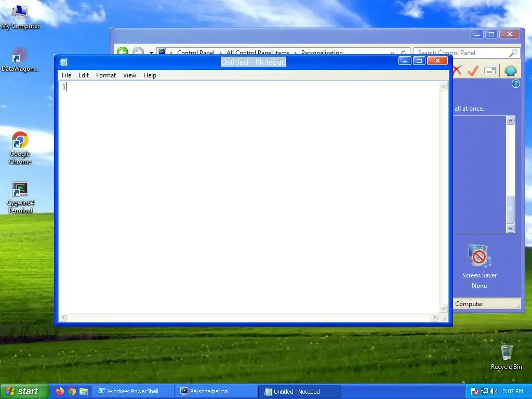Viewport: 532px width, 399px height.
Task: Click the envelope toolbar icon
Action: pyautogui.click(x=490, y=71)
